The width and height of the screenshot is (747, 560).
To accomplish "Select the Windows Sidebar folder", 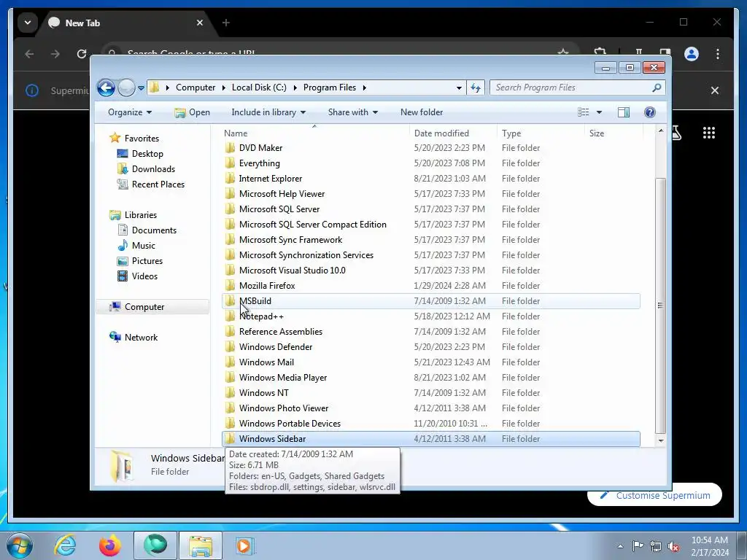I will [x=430, y=439].
